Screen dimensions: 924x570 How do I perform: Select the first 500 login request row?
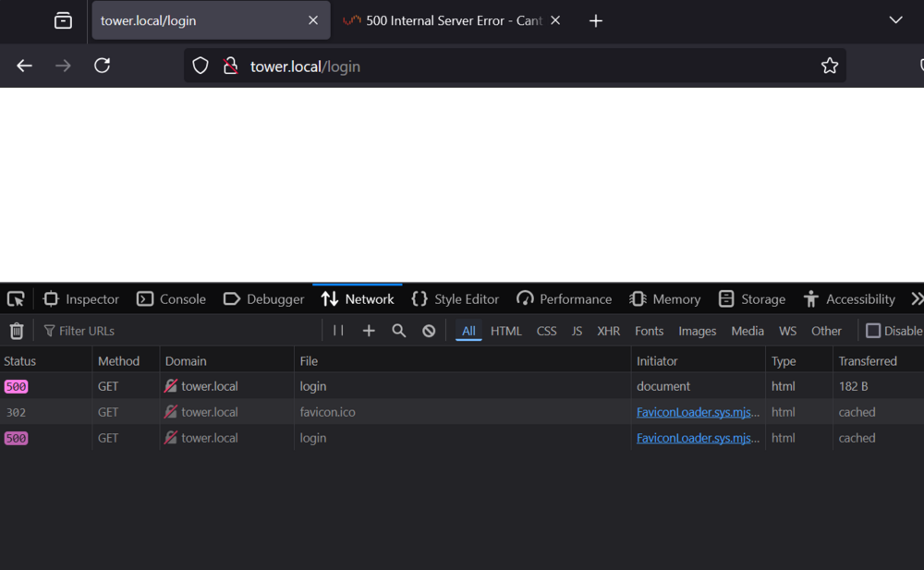462,386
